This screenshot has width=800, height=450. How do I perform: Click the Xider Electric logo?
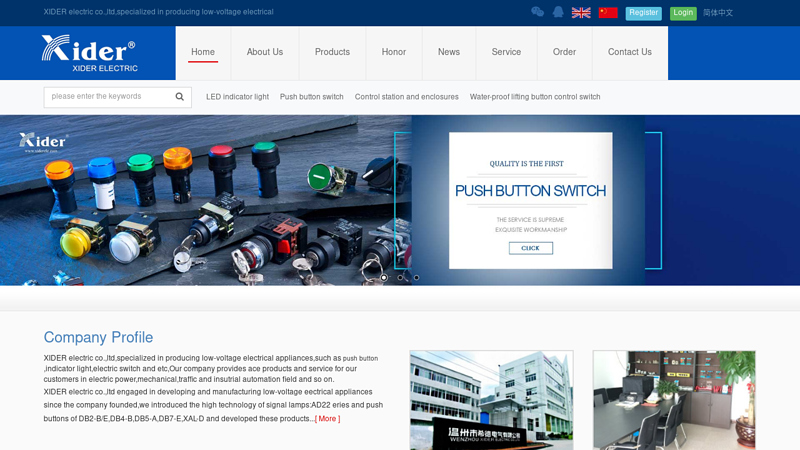coord(89,53)
